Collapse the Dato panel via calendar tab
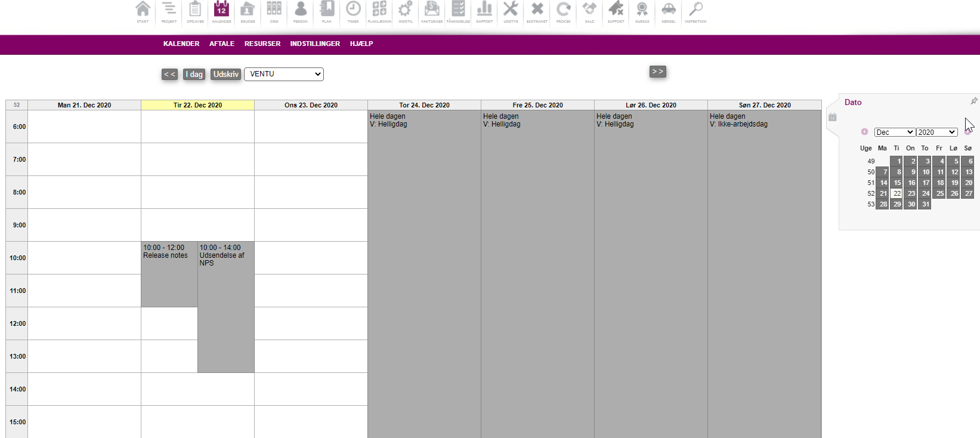The width and height of the screenshot is (980, 438). coord(833,118)
